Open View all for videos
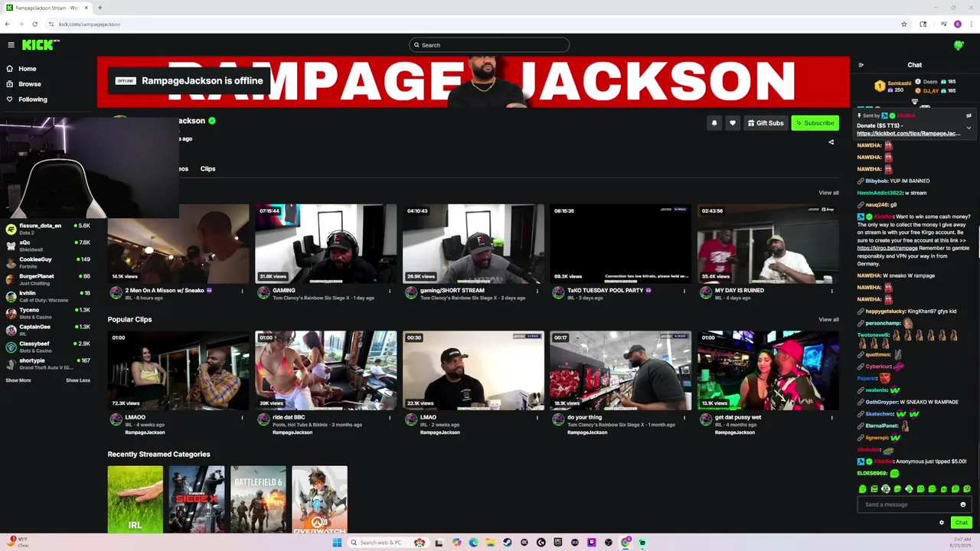The height and width of the screenshot is (551, 980). click(x=828, y=193)
